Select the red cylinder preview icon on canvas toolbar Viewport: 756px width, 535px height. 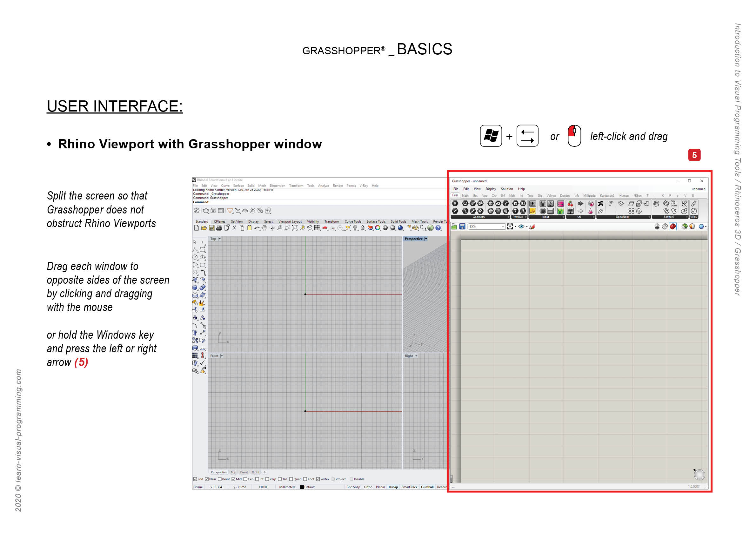click(x=673, y=227)
